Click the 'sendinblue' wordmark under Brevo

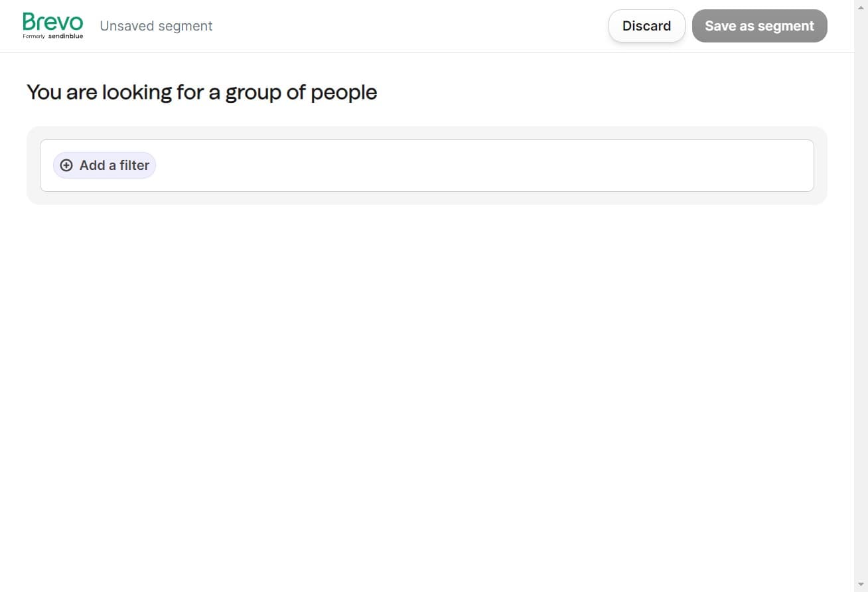[66, 37]
